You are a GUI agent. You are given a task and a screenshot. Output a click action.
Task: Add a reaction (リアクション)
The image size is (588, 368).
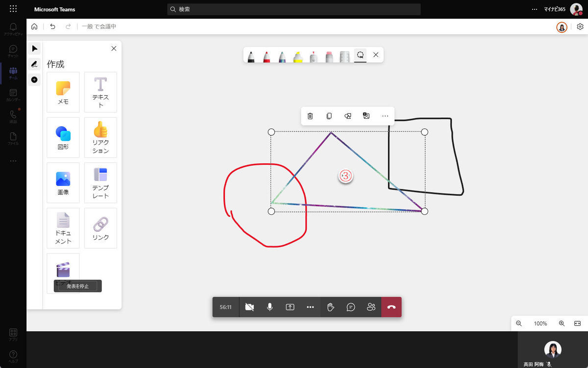[x=100, y=137]
